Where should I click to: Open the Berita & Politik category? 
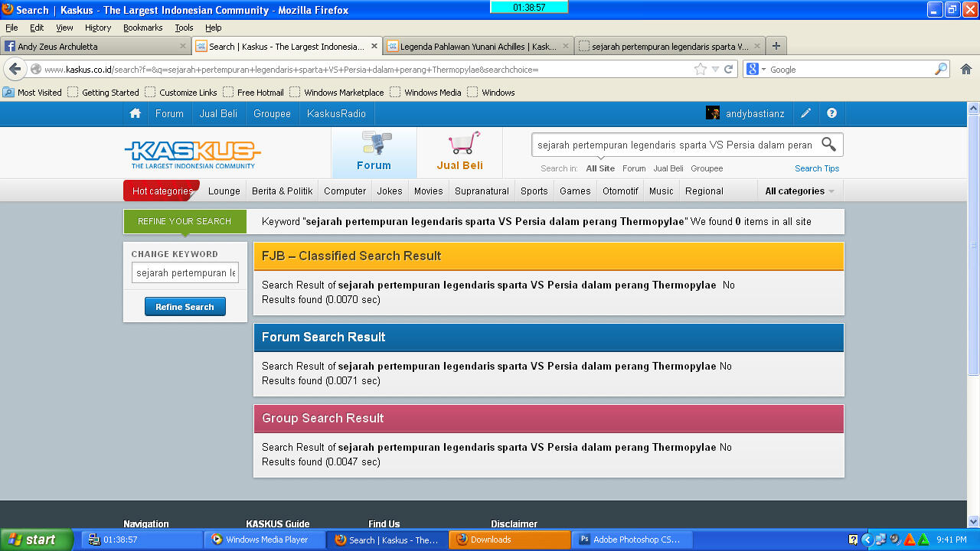pos(283,191)
